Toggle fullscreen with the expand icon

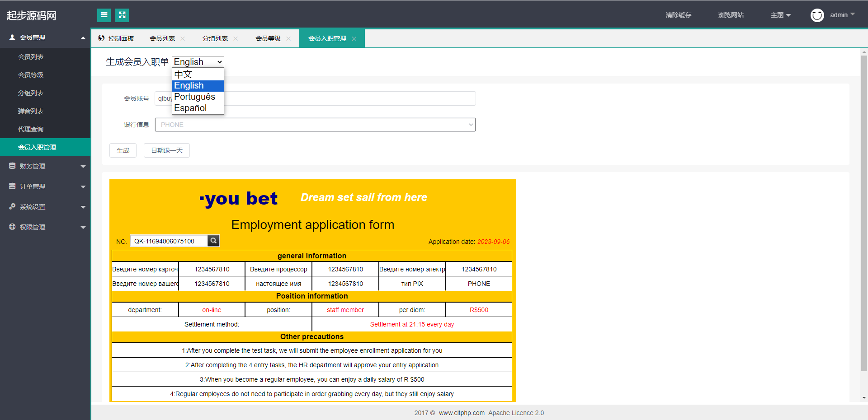(x=122, y=15)
